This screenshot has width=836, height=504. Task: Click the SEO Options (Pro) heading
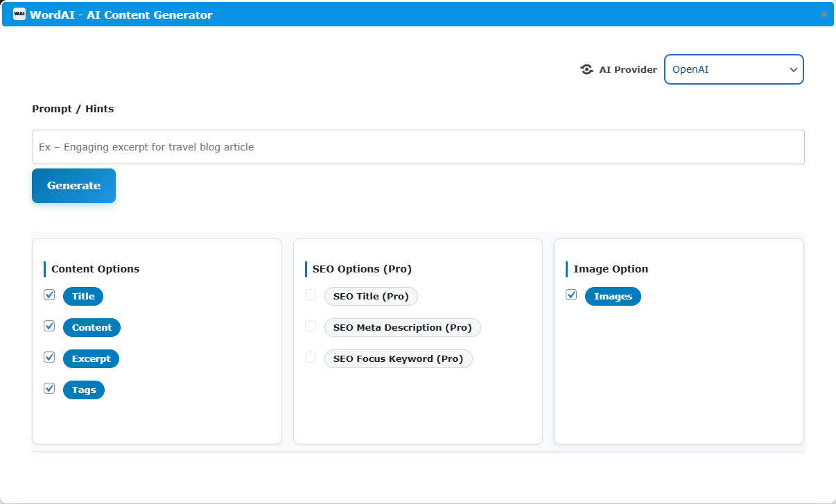359,269
